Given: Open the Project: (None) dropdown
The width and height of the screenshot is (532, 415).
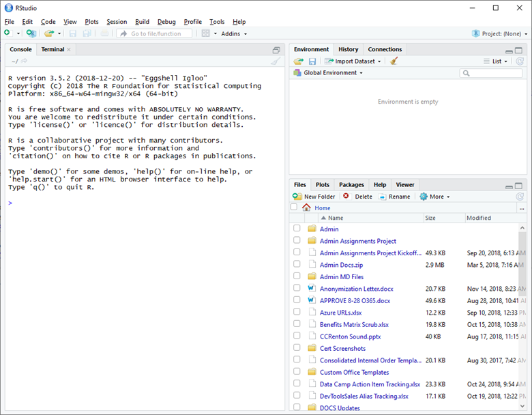Looking at the screenshot, I should [x=499, y=33].
